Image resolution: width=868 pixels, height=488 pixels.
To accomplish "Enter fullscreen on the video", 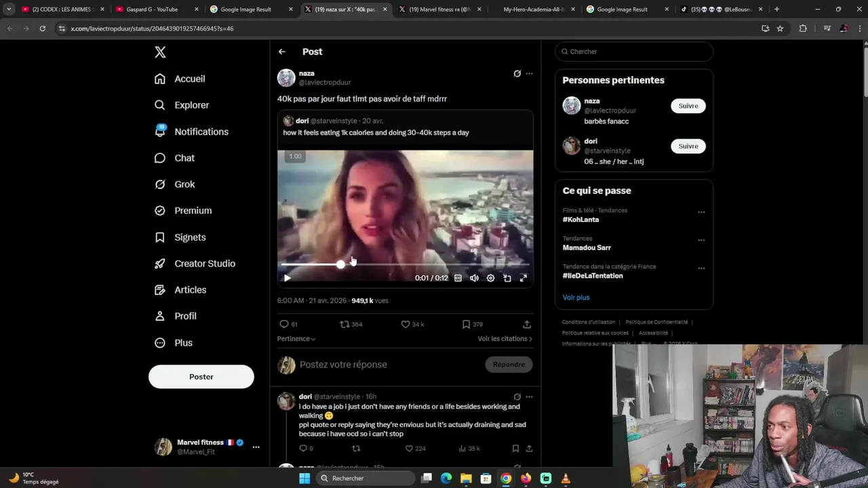I will [x=523, y=278].
